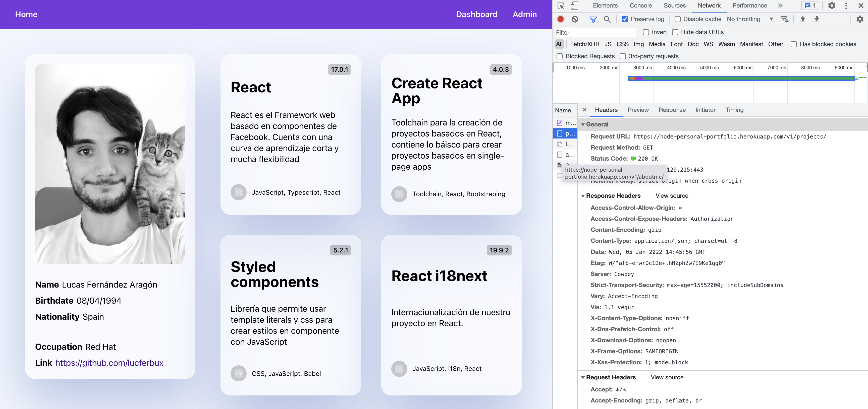
Task: Click the network filter funnel icon
Action: (593, 19)
